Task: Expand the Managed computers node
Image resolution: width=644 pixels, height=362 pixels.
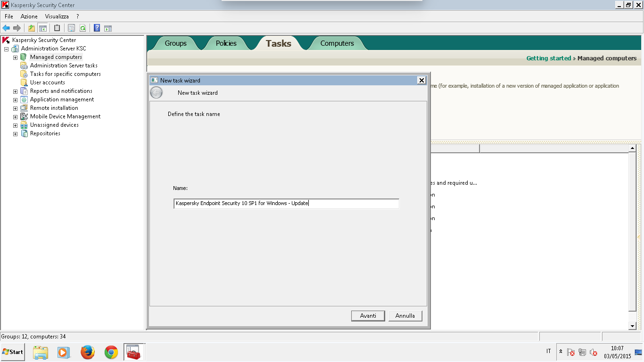Action: coord(15,57)
